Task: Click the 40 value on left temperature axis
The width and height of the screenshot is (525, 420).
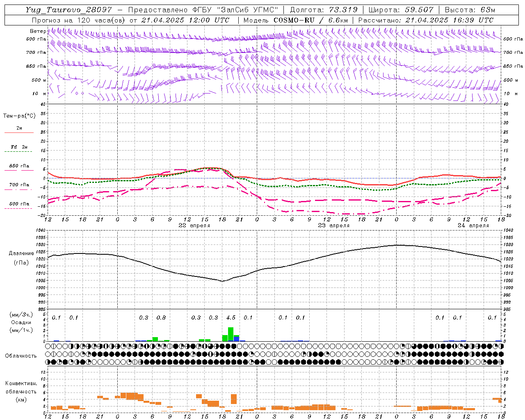Action: click(x=43, y=104)
